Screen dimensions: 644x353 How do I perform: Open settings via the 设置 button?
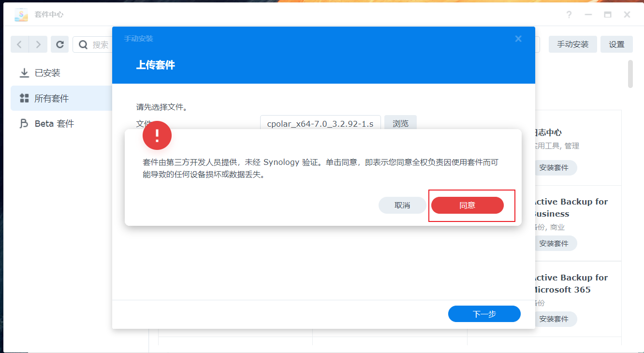pyautogui.click(x=616, y=44)
